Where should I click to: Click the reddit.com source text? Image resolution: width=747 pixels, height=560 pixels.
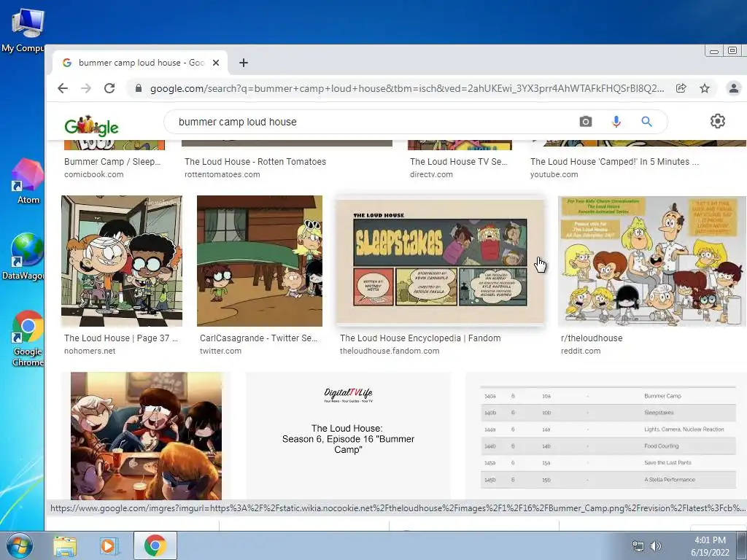[581, 351]
